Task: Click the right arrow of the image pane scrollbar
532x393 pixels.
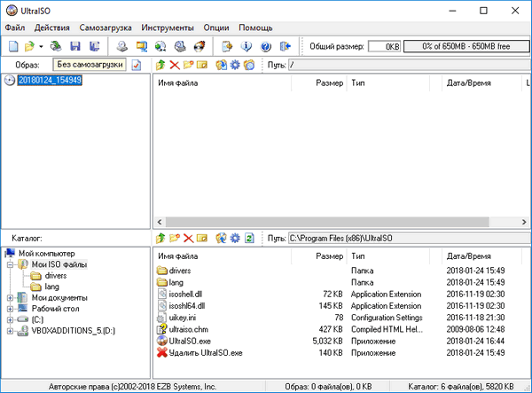Action: coord(524,222)
